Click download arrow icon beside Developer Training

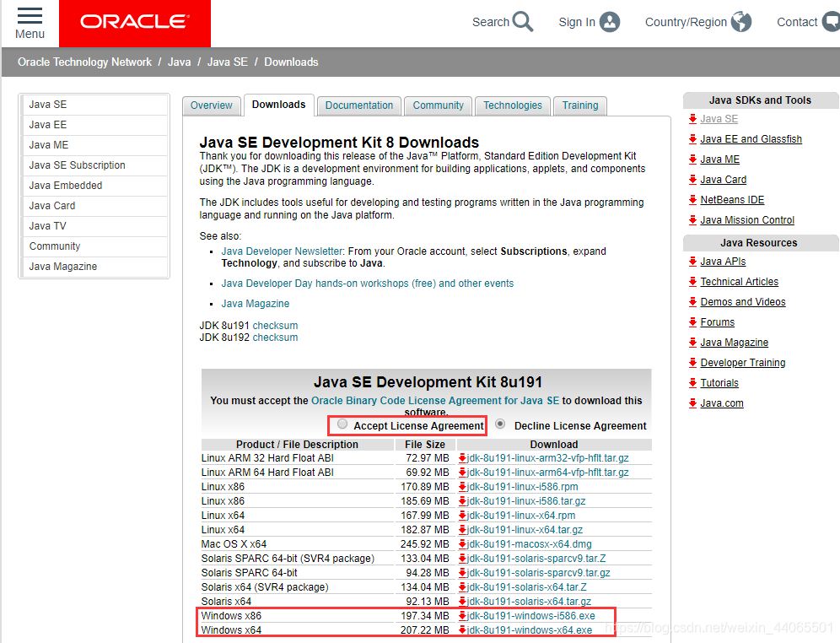pyautogui.click(x=692, y=363)
